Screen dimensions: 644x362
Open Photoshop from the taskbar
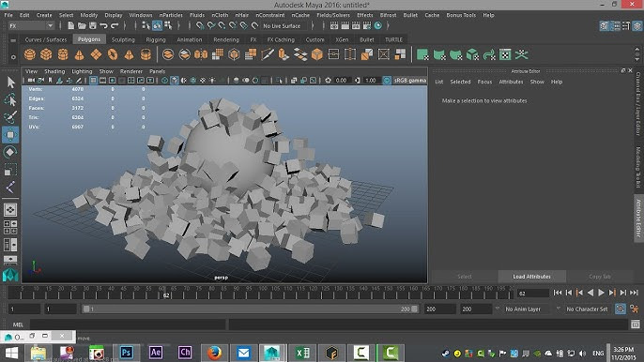(126, 353)
